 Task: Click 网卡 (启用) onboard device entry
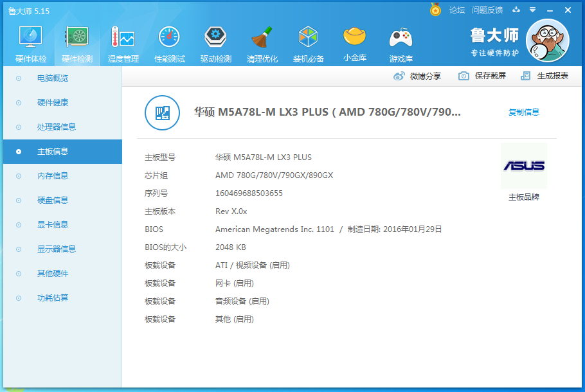(x=234, y=283)
